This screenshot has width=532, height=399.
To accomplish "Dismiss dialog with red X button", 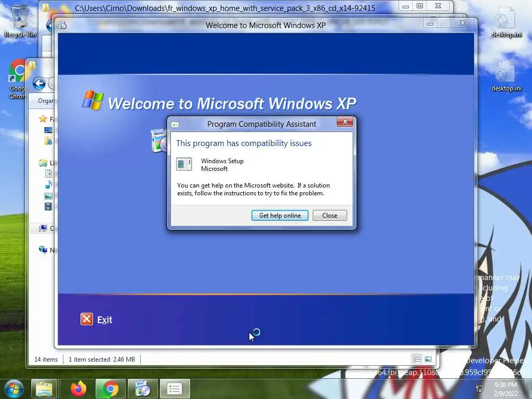I will tap(345, 122).
